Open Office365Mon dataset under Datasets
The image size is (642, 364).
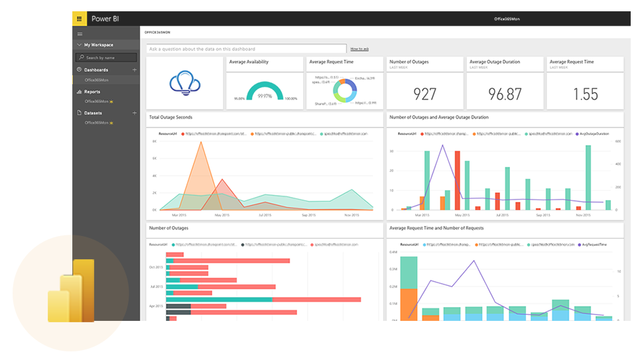click(97, 123)
